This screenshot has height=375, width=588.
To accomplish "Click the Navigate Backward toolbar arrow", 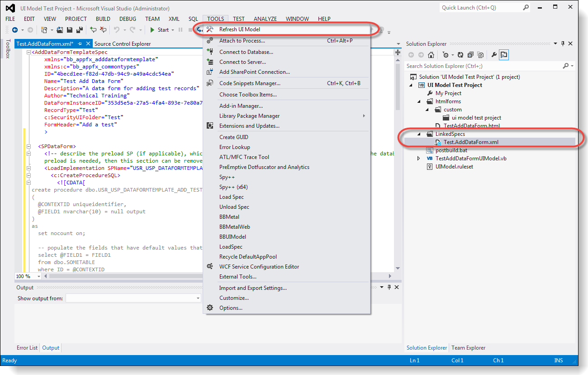I will tap(14, 30).
